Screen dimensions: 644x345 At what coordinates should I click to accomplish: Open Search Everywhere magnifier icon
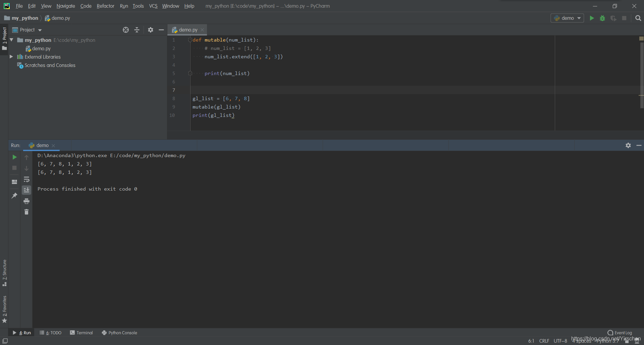[x=638, y=18]
